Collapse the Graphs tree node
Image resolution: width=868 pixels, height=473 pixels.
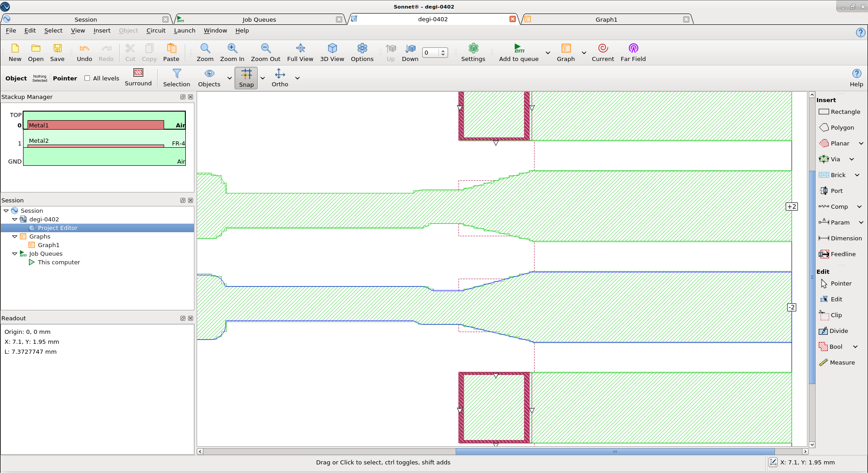tap(14, 236)
